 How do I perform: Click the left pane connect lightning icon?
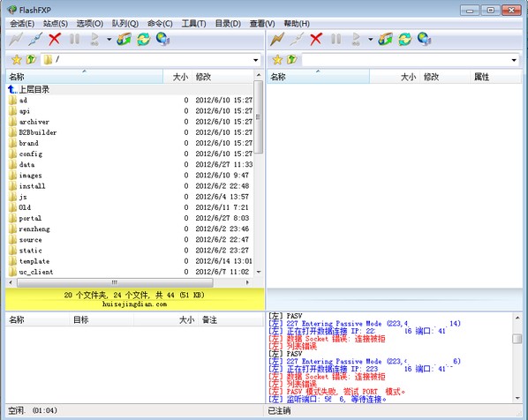(16, 40)
